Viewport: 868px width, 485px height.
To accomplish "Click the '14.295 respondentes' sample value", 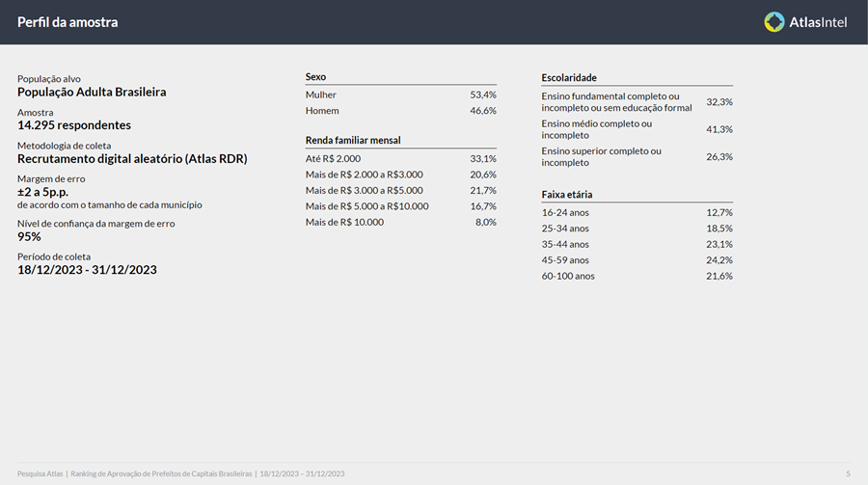I will point(74,125).
